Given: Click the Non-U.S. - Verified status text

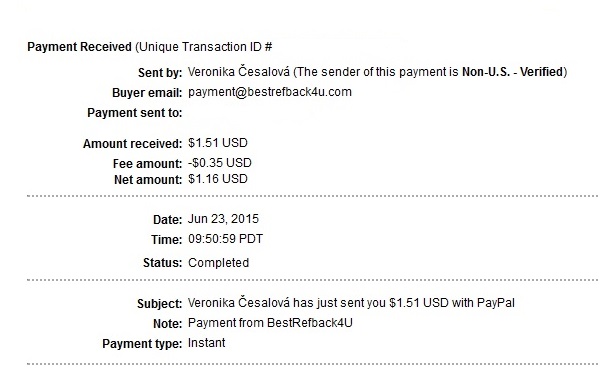Looking at the screenshot, I should pyautogui.click(x=513, y=72).
